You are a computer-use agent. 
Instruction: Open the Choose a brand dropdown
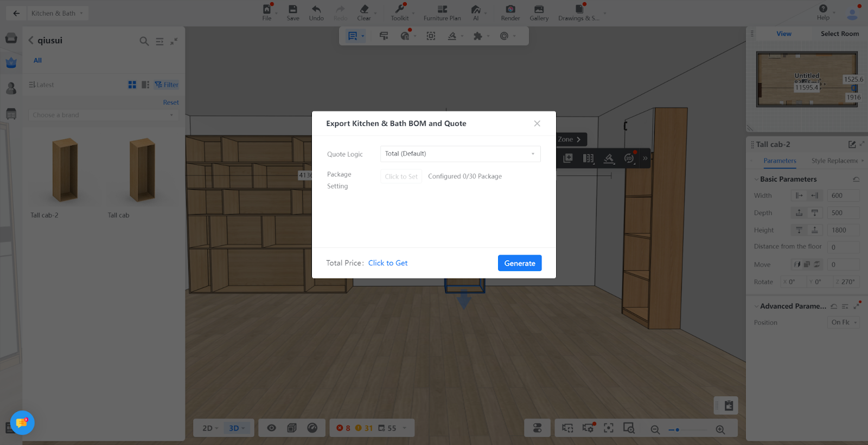103,115
